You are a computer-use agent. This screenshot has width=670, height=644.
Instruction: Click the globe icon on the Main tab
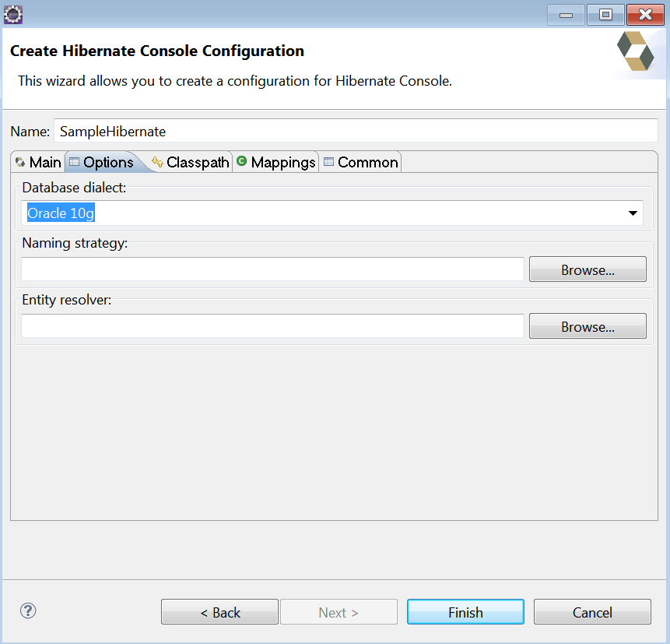[20, 162]
